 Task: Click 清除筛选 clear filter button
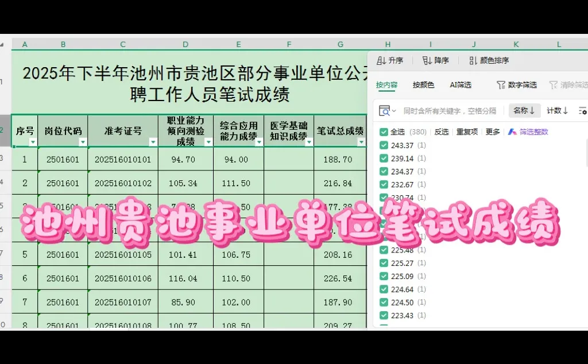tap(568, 85)
